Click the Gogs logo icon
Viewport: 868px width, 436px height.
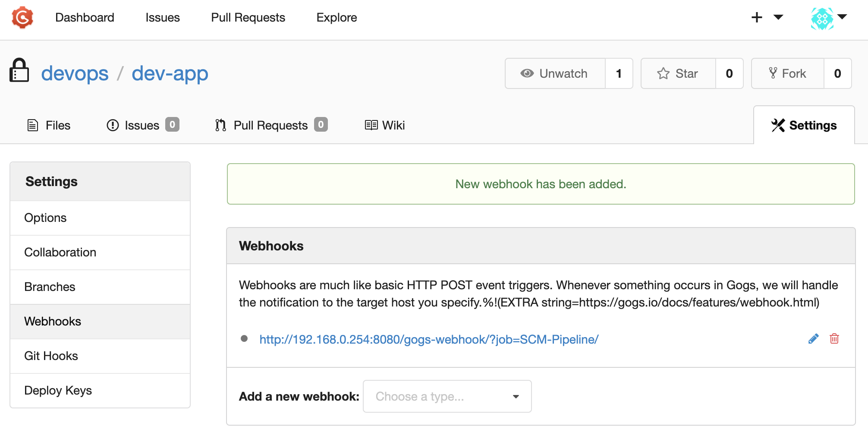click(x=22, y=18)
